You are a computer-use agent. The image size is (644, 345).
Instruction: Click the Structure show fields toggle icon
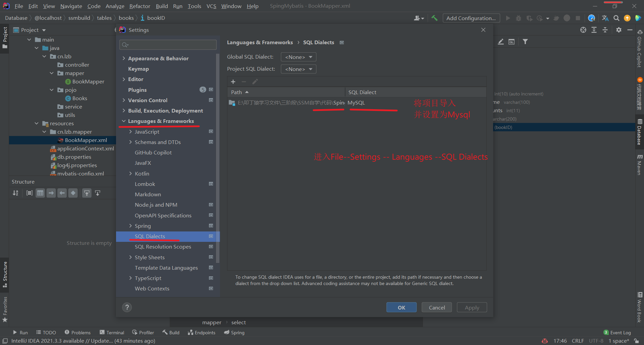30,193
